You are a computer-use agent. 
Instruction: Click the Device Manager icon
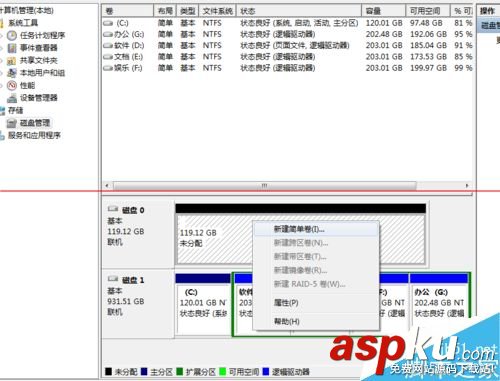12,98
